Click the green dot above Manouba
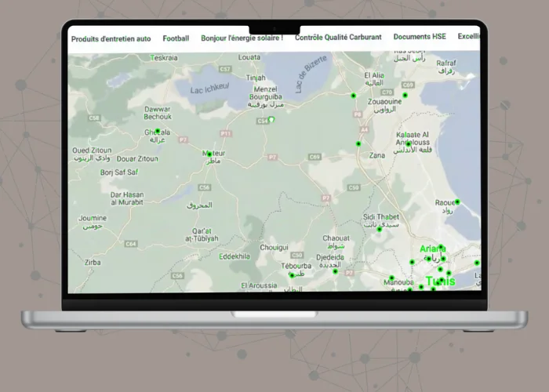This screenshot has height=392, width=549. point(391,278)
